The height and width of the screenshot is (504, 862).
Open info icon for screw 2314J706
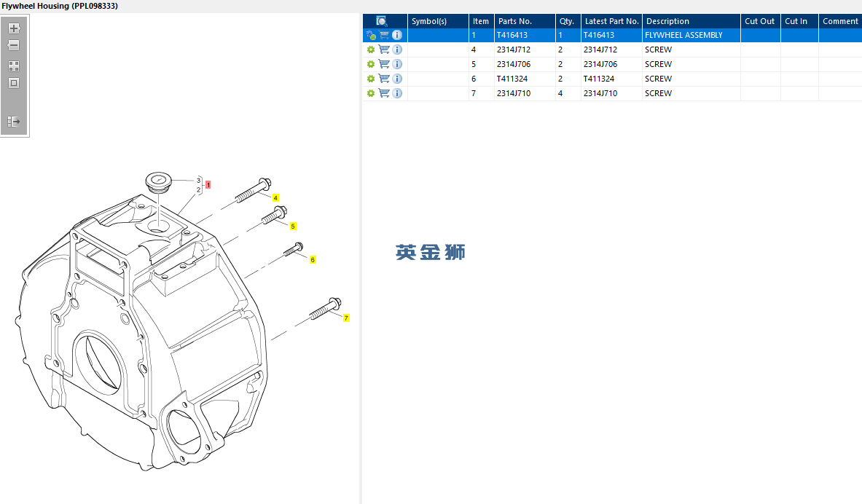[x=397, y=64]
